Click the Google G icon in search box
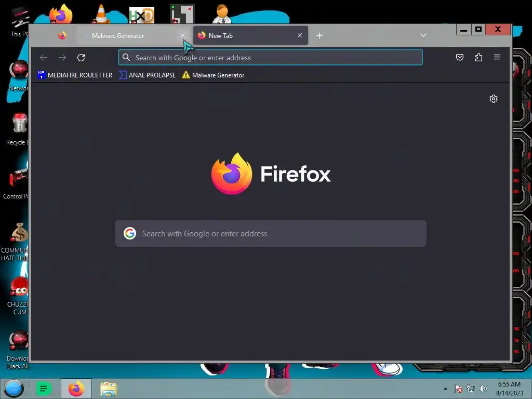The height and width of the screenshot is (399, 532). coord(129,233)
